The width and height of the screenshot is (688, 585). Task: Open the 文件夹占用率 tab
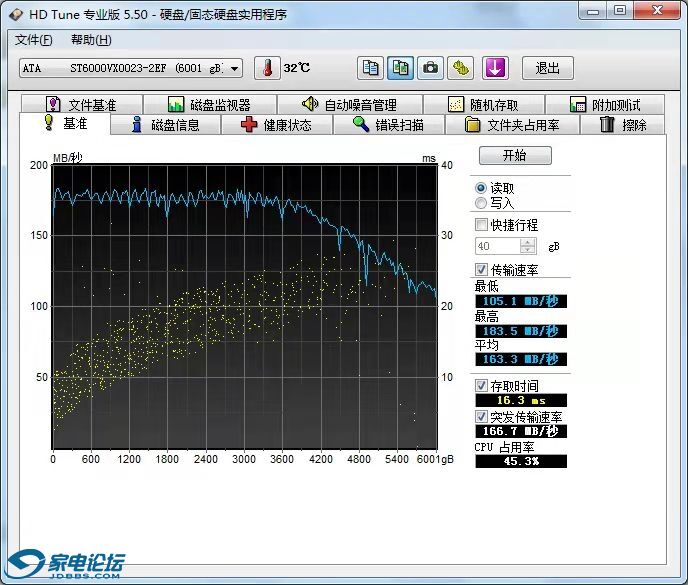click(512, 125)
